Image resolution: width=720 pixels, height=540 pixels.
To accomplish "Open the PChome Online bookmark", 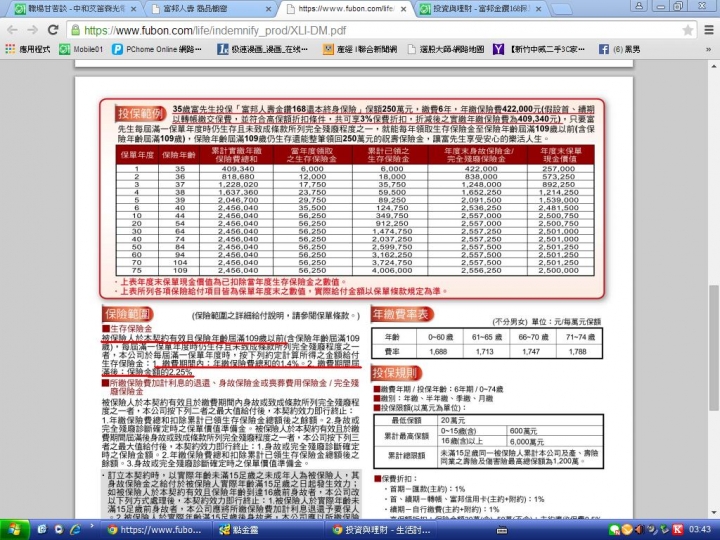I will pos(157,49).
